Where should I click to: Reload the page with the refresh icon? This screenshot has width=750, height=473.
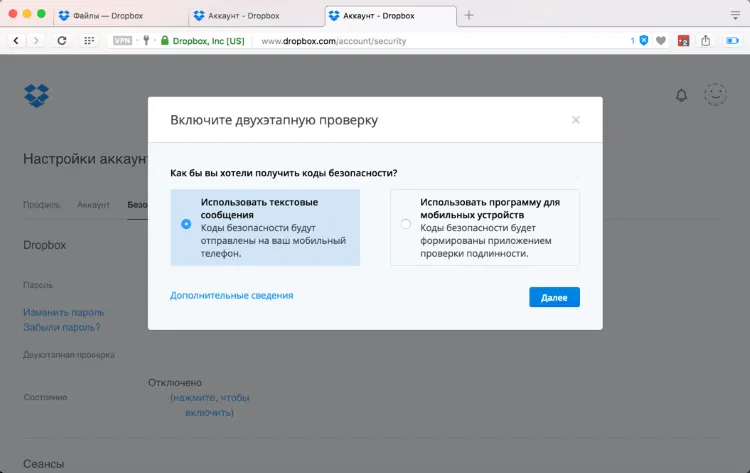pyautogui.click(x=62, y=41)
